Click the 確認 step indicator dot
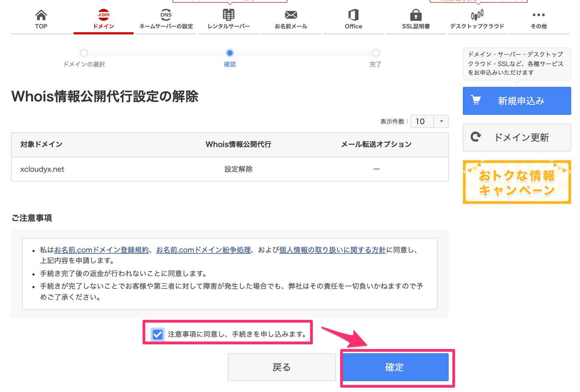Screen dimensions: 580x392 click(230, 53)
